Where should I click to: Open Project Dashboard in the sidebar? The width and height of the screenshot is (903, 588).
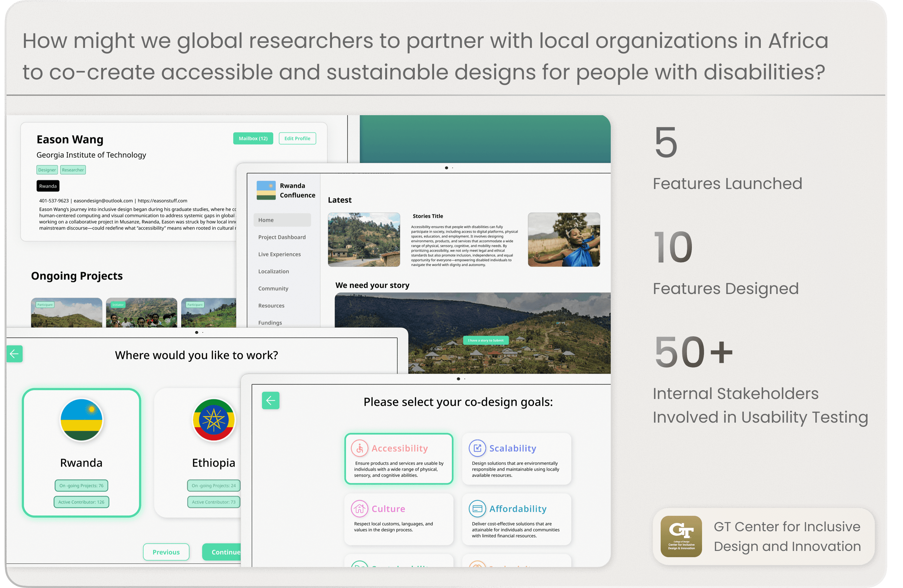[x=281, y=237]
